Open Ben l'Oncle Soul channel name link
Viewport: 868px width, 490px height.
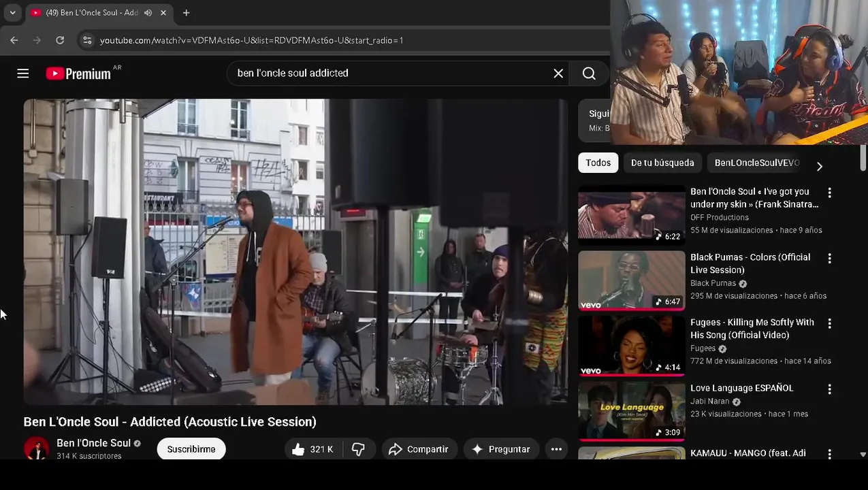pyautogui.click(x=93, y=443)
